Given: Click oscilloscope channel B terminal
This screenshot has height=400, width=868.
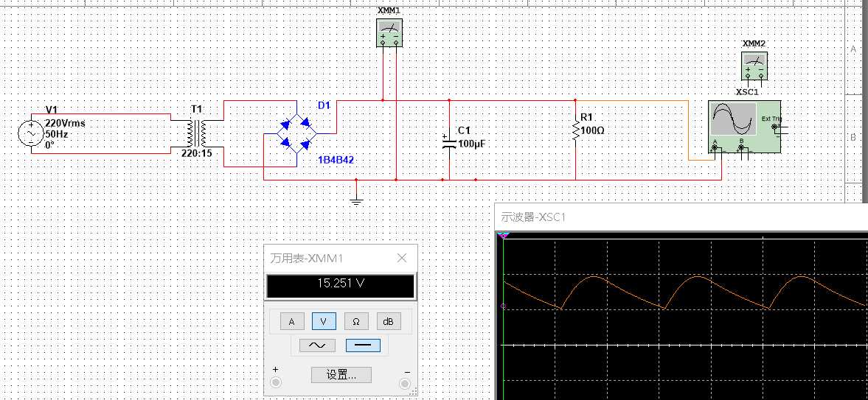Looking at the screenshot, I should pos(741,149).
